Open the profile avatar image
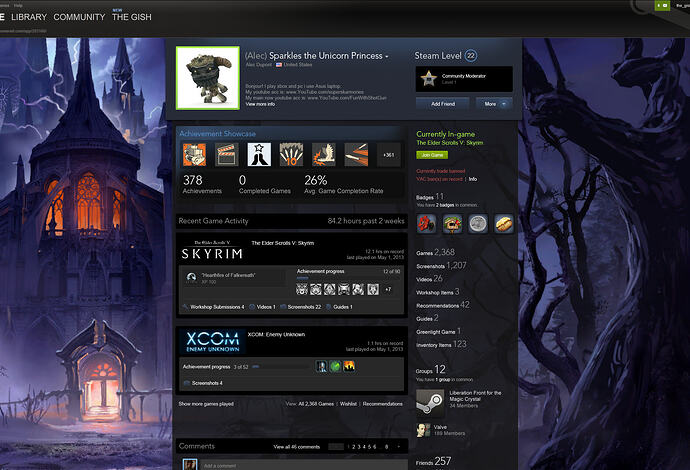 [x=208, y=78]
